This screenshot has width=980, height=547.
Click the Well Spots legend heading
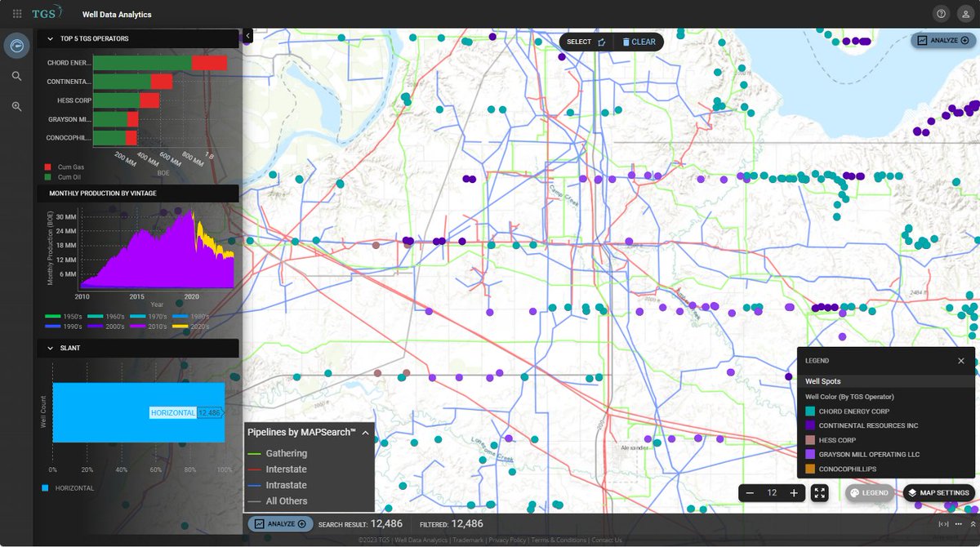[x=823, y=381]
